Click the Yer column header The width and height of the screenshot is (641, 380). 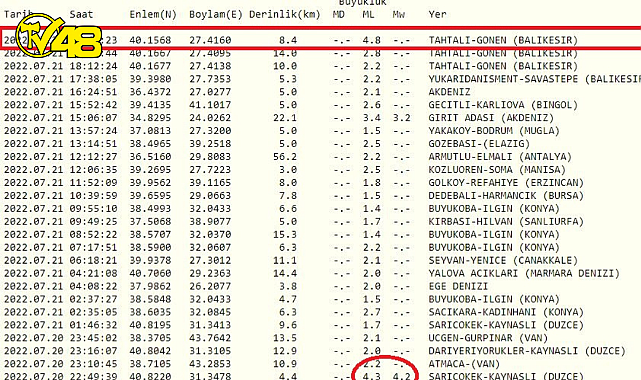tap(437, 14)
